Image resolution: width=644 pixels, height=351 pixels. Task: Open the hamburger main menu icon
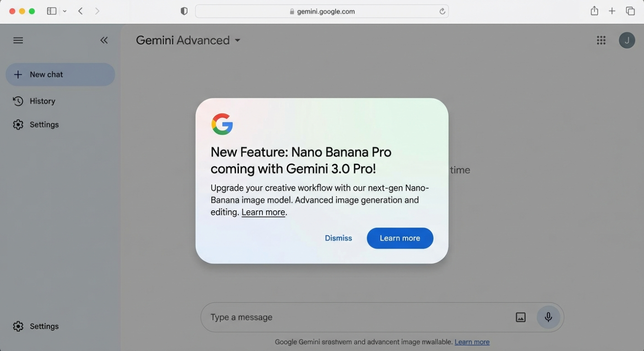pos(18,41)
